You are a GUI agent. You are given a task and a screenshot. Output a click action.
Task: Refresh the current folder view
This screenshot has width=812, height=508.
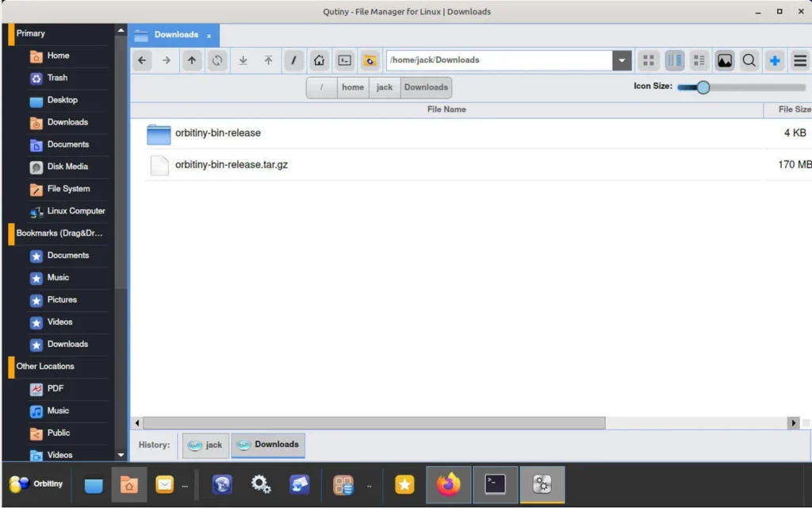[x=217, y=60]
